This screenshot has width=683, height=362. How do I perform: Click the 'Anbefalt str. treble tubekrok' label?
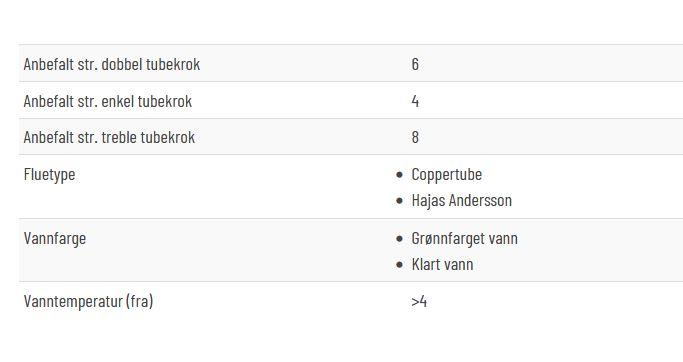point(109,137)
